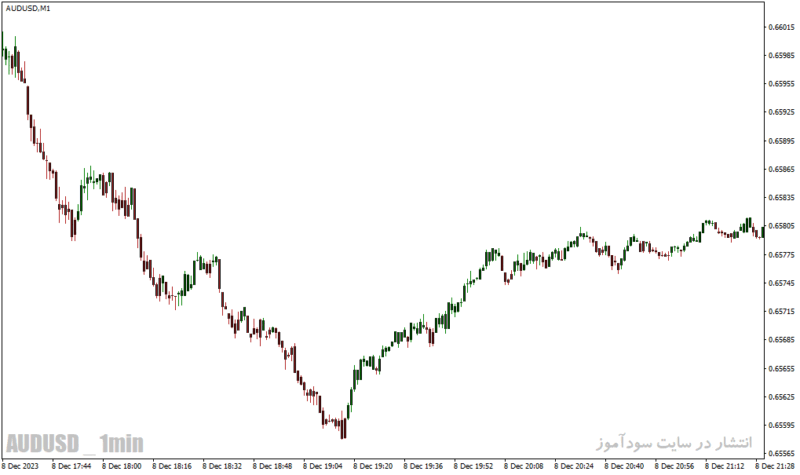Click the AUDUSD,M1 chart title label
This screenshot has height=475, width=800.
(x=28, y=9)
